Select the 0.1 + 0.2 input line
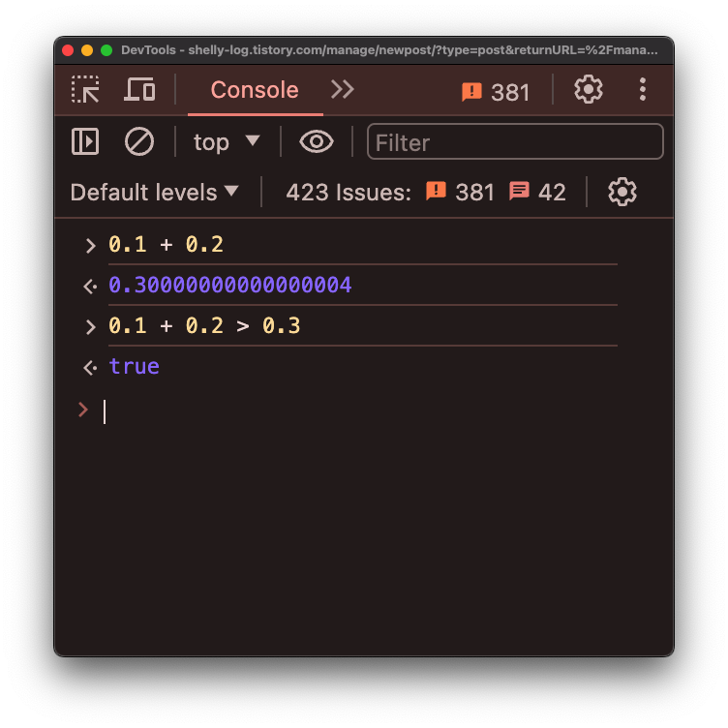Image resolution: width=728 pixels, height=728 pixels. coord(166,244)
